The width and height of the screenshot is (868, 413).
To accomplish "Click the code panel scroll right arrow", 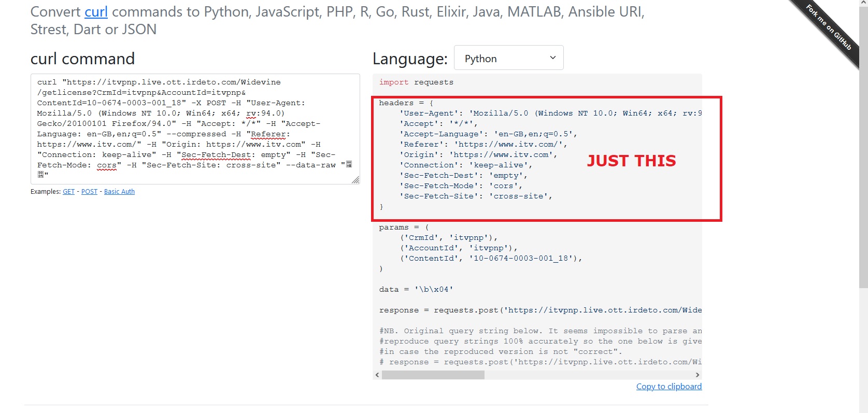I will click(x=698, y=375).
